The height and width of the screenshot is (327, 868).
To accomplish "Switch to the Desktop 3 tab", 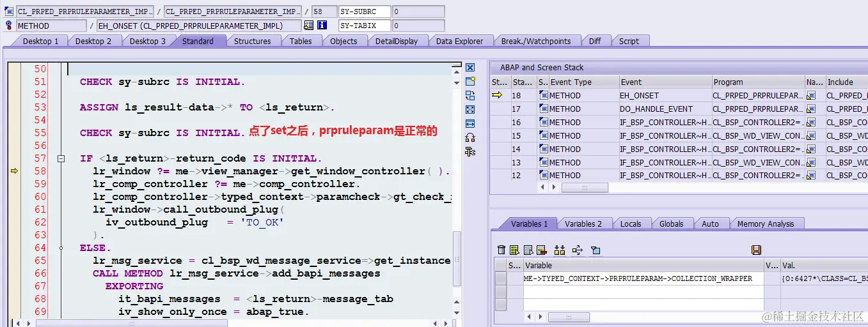I will coord(148,41).
